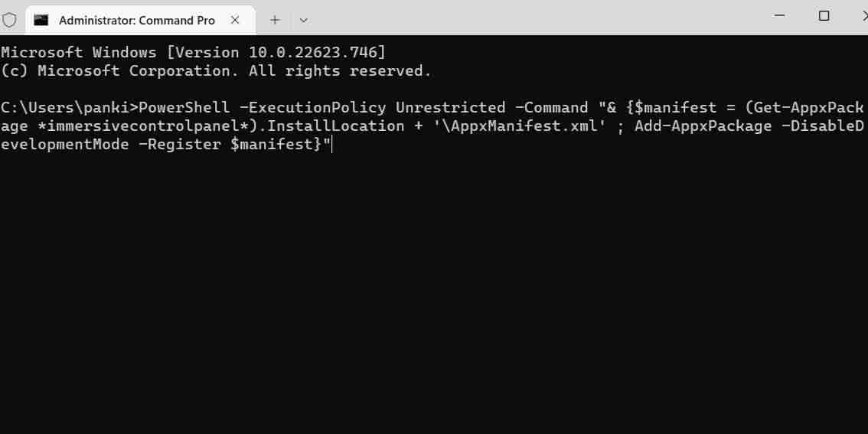868x434 pixels.
Task: Place cursor at end of command
Action: (x=332, y=144)
